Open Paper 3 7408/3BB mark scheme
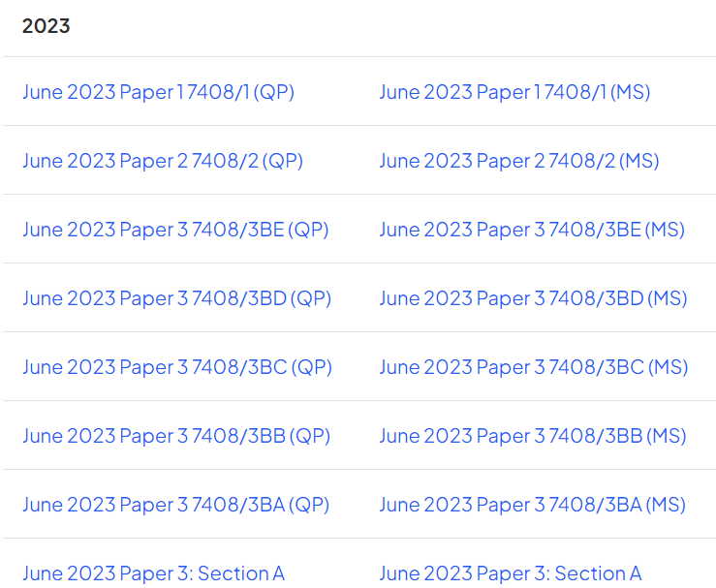716x588 pixels. 533,437
